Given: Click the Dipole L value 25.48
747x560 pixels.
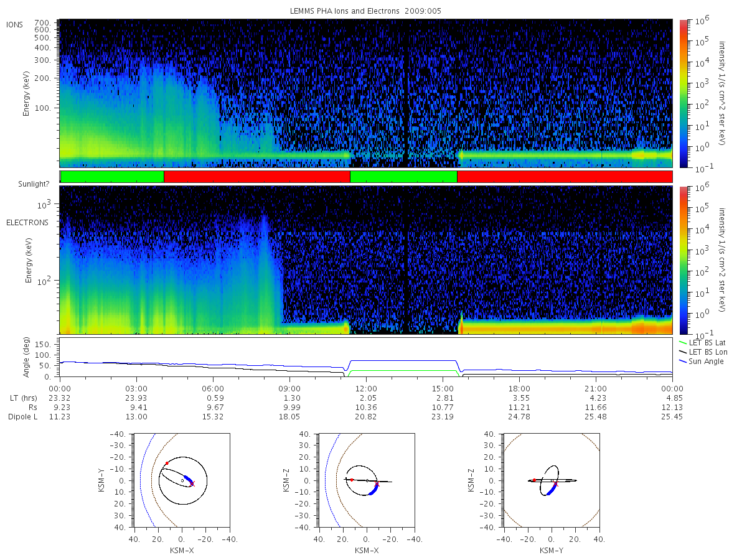Looking at the screenshot, I should 596,417.
